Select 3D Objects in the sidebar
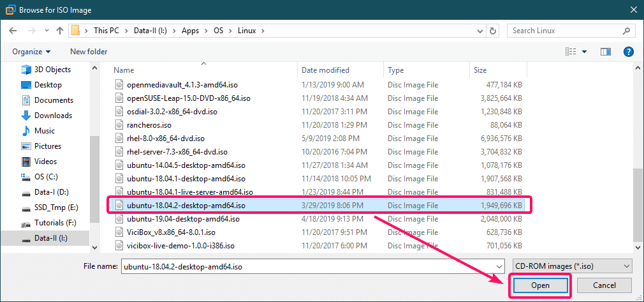The width and height of the screenshot is (644, 302). click(x=45, y=70)
